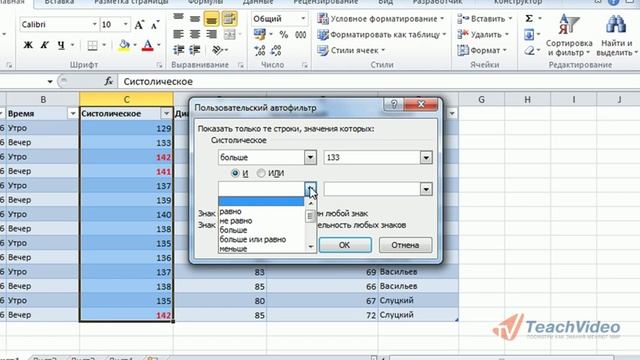This screenshot has width=640, height=360.
Task: Align text to the left
Action: 178,34
